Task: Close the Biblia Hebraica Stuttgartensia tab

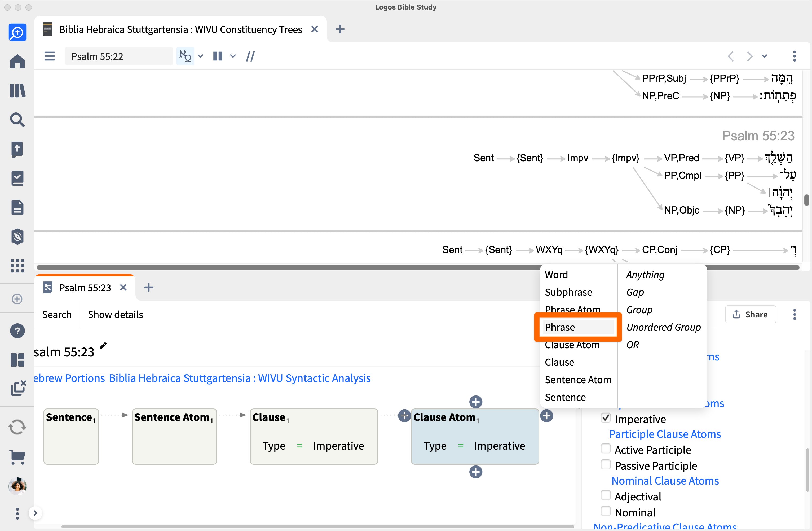Action: tap(315, 29)
